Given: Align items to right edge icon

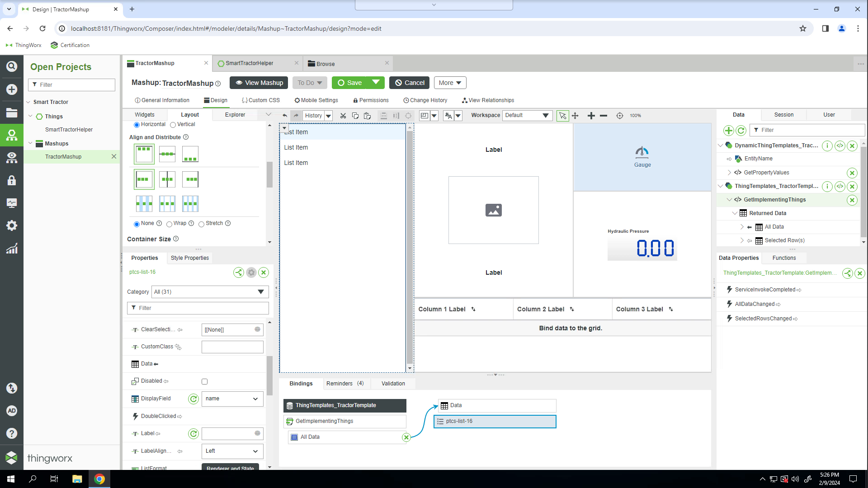Looking at the screenshot, I should tap(190, 179).
